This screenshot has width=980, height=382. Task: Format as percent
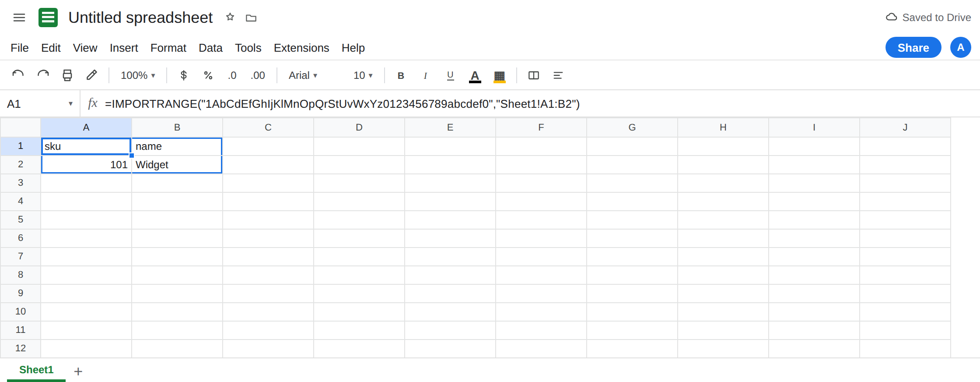208,75
